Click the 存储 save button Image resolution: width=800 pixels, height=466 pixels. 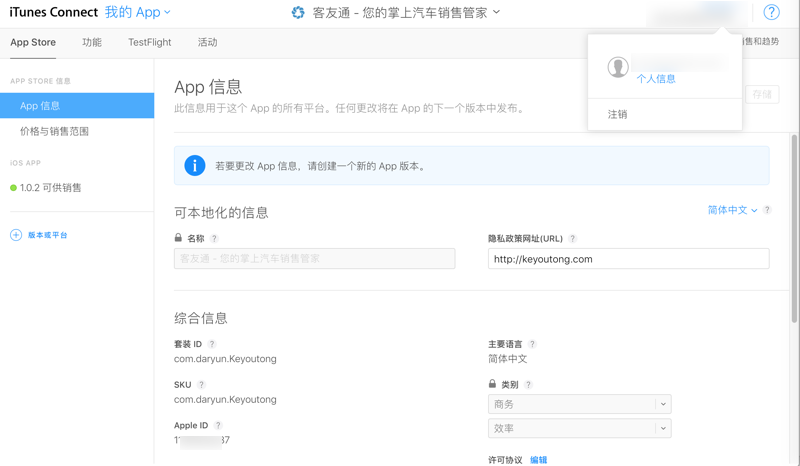point(762,94)
